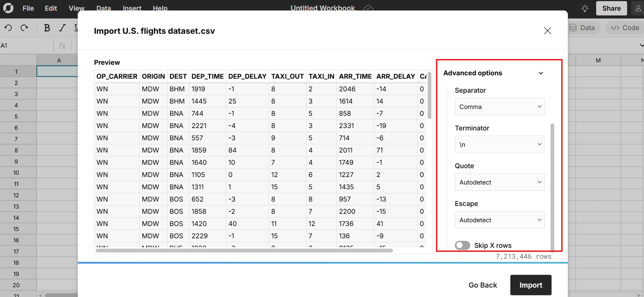Viewport: 644px width, 297px height.
Task: Toggle Italic formatting icon
Action: click(x=62, y=28)
